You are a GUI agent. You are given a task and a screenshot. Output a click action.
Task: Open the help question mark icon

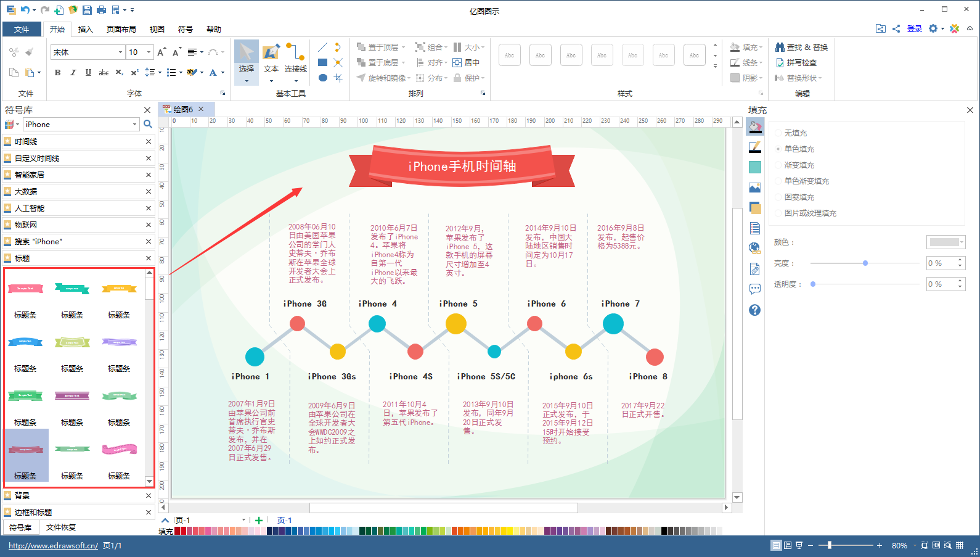pyautogui.click(x=755, y=310)
